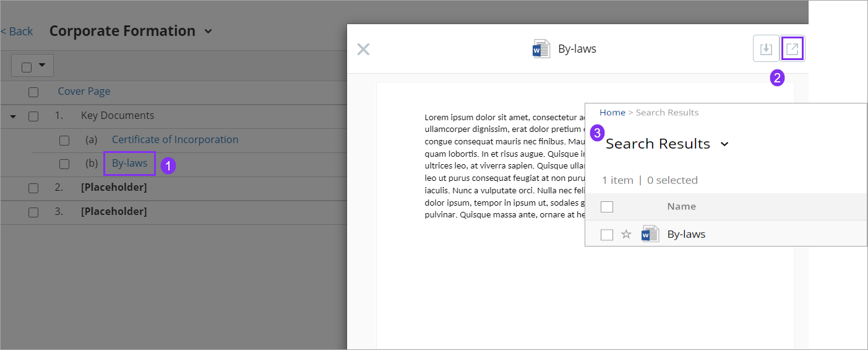This screenshot has width=868, height=350.
Task: Open the Search Results heading dropdown
Action: click(724, 144)
